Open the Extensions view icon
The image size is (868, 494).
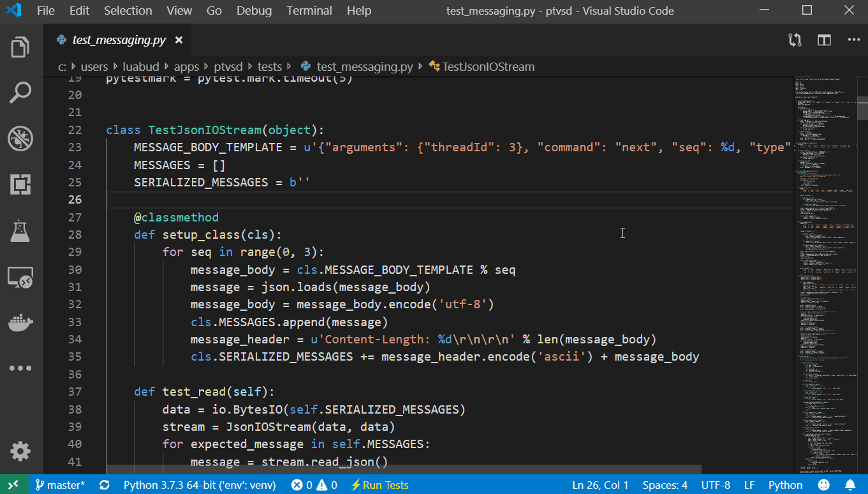tap(20, 184)
